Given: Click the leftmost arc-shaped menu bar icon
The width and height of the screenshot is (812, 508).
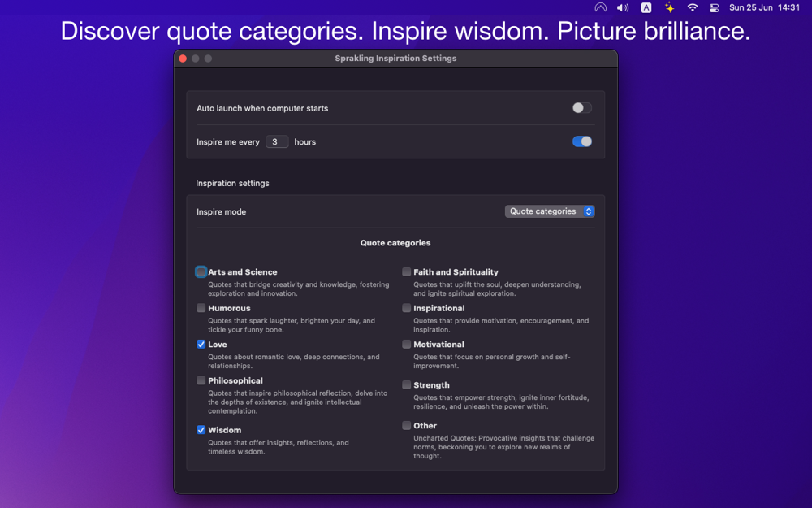Looking at the screenshot, I should pyautogui.click(x=600, y=7).
